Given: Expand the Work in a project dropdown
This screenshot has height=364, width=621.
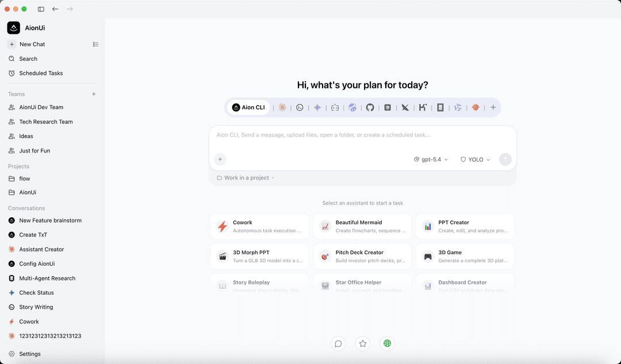Looking at the screenshot, I should pos(246,178).
